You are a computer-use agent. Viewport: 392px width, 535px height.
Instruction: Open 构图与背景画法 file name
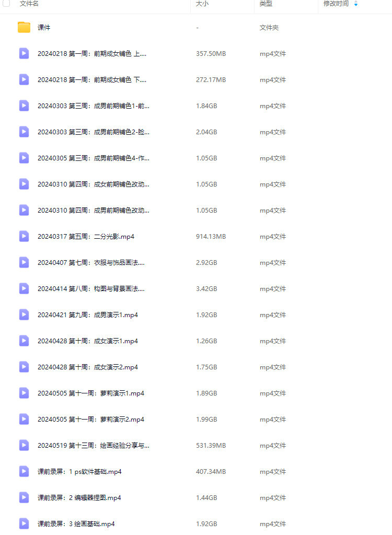pyautogui.click(x=91, y=288)
